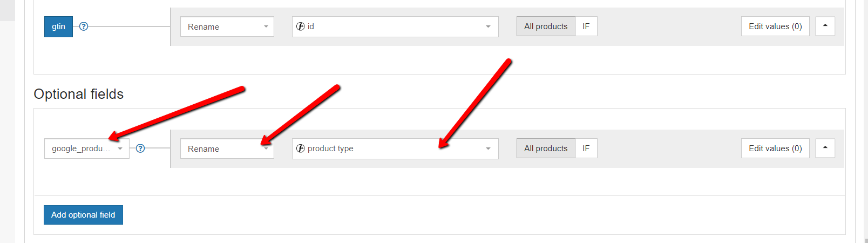This screenshot has width=868, height=243.
Task: Click the function icon before id
Action: (301, 26)
